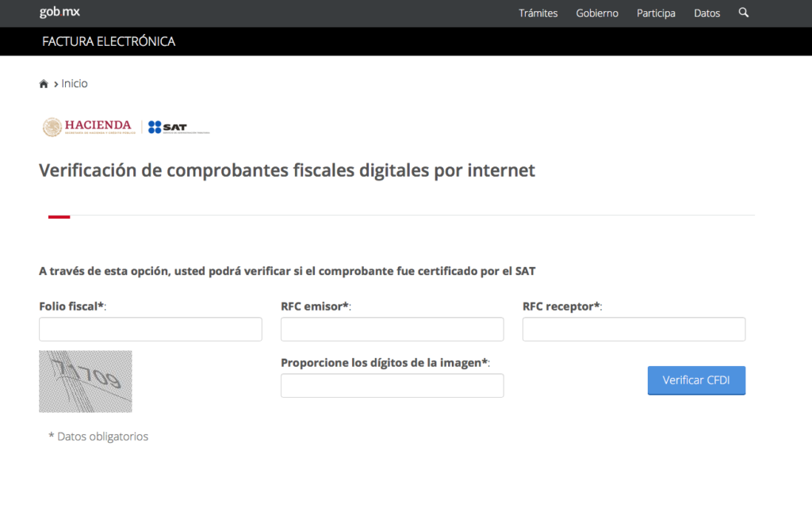Click the Proporcione los dígitos label

click(x=385, y=362)
